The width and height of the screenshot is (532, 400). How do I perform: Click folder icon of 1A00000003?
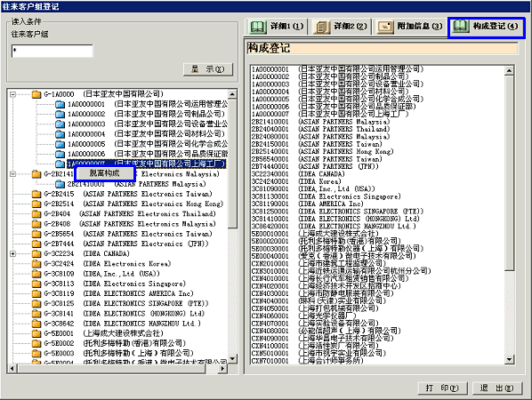point(60,124)
